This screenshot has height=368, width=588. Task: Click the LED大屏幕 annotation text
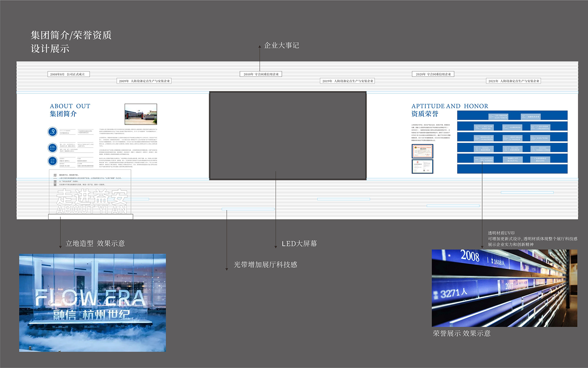pos(299,244)
